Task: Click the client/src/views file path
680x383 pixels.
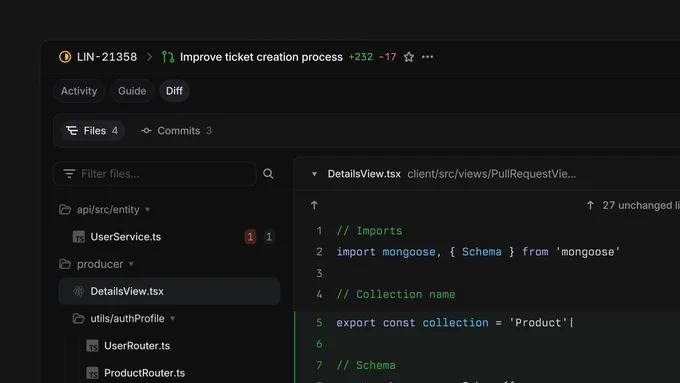Action: pos(492,174)
